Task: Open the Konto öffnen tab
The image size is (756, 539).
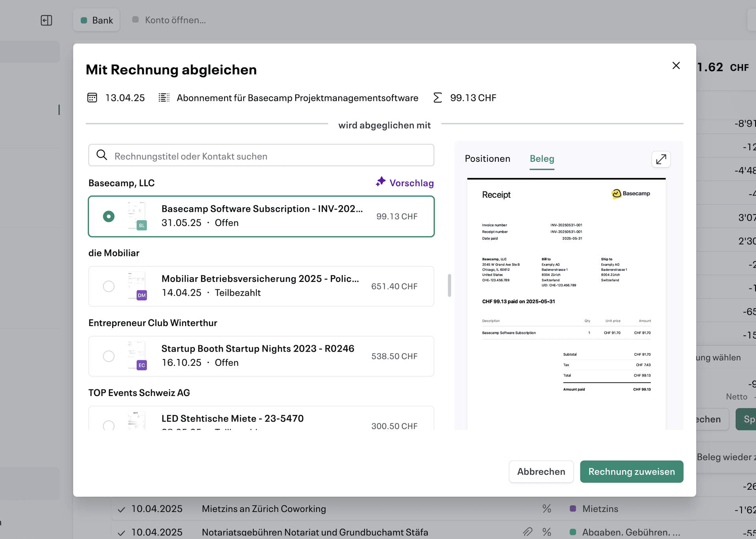Action: pos(169,20)
